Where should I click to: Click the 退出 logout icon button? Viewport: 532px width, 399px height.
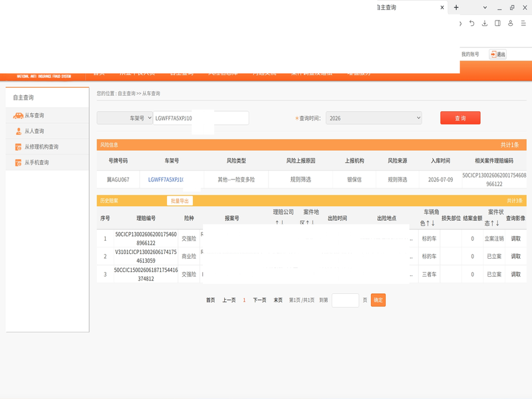coord(497,55)
